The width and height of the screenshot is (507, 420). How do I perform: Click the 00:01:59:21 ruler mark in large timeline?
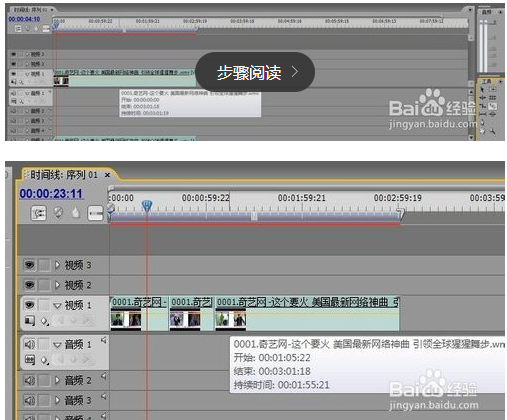[x=302, y=198]
